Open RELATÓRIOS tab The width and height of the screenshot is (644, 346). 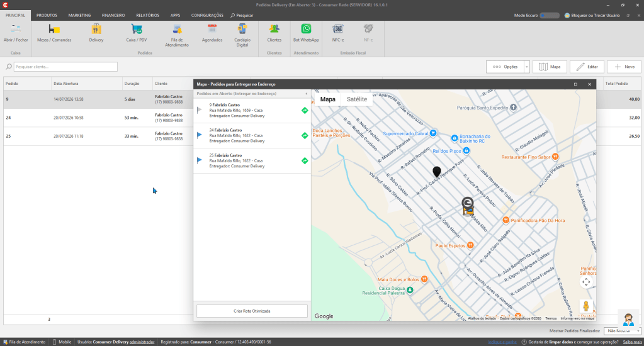point(148,15)
